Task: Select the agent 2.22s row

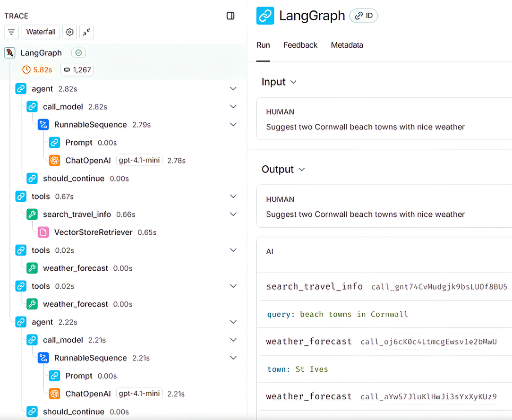Action: pyautogui.click(x=124, y=322)
